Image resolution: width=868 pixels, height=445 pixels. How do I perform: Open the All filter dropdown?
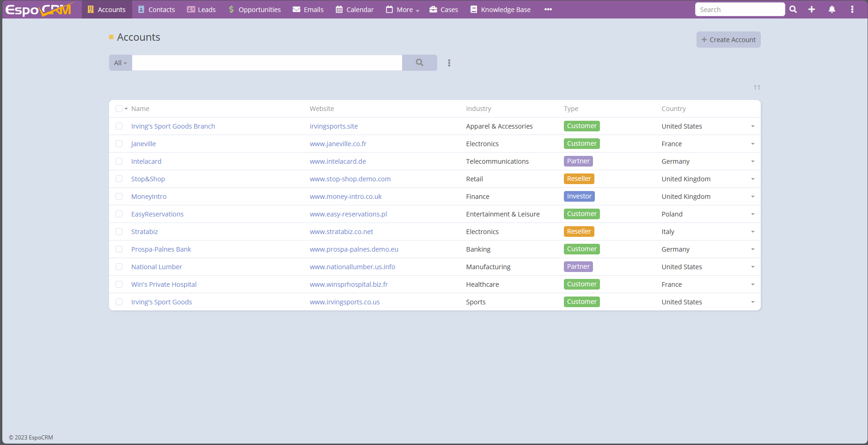(x=120, y=63)
